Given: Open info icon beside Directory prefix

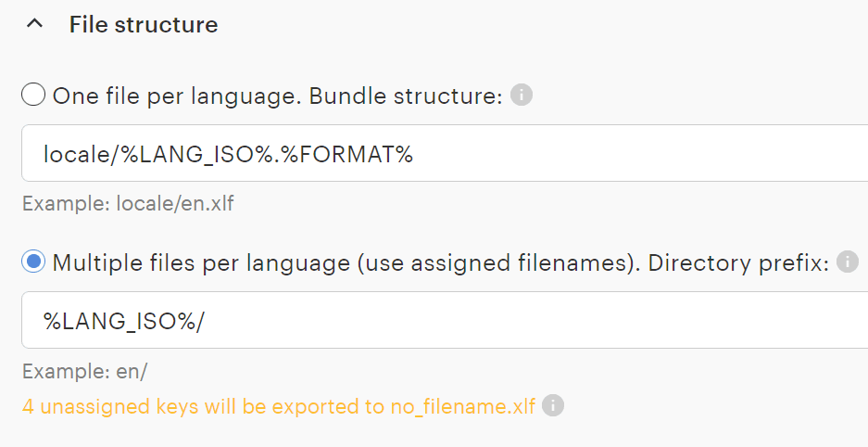Looking at the screenshot, I should [x=847, y=262].
